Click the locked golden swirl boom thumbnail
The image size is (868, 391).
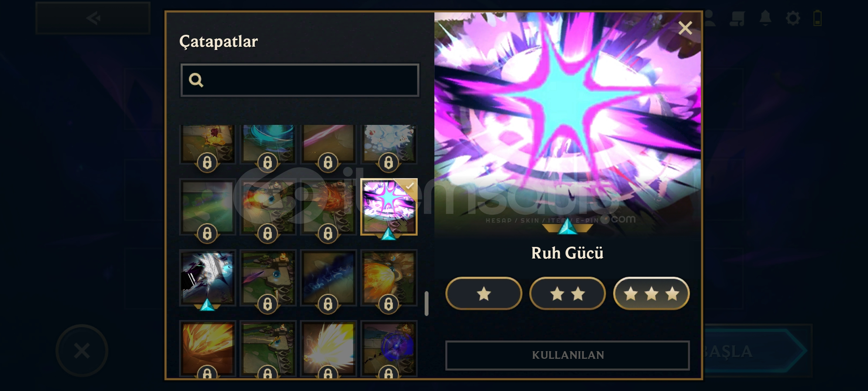(x=389, y=278)
